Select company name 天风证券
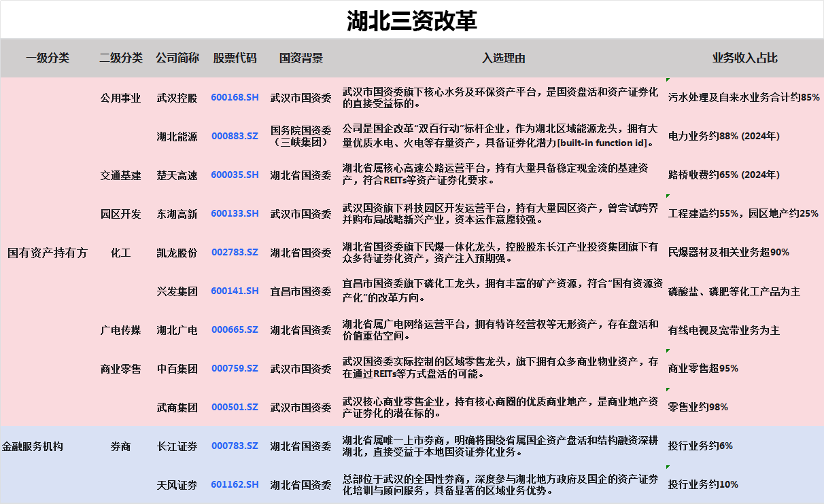This screenshot has height=504, width=824. coord(177,485)
